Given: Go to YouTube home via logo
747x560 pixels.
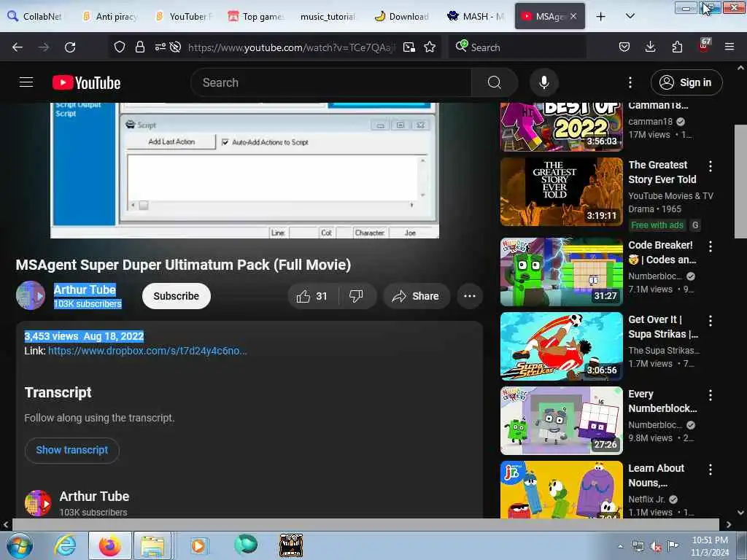Looking at the screenshot, I should (86, 83).
